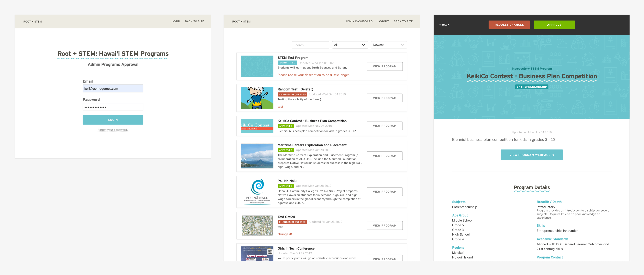The width and height of the screenshot is (644, 275).
Task: Click the KeikiCo Contest thumbnail image
Action: (x=257, y=126)
